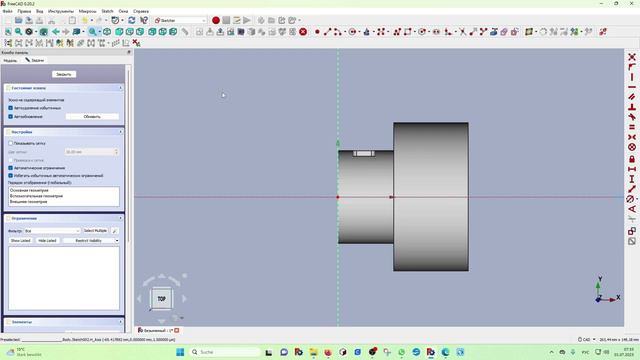This screenshot has height=360, width=640.
Task: Collapse the Constraints section
Action: 120,218
